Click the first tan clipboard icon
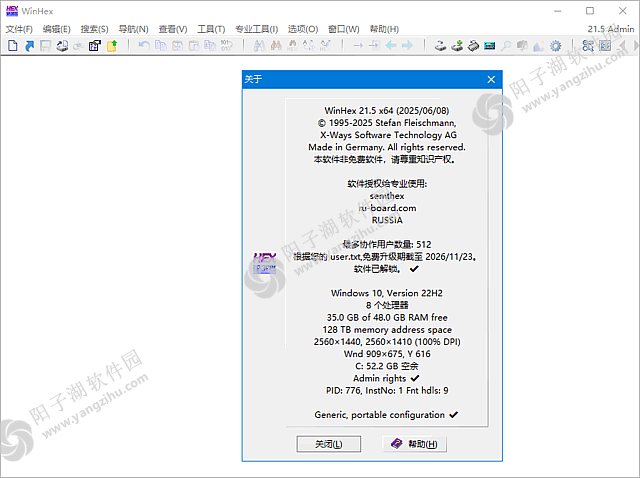The height and width of the screenshot is (478, 640). click(177, 45)
